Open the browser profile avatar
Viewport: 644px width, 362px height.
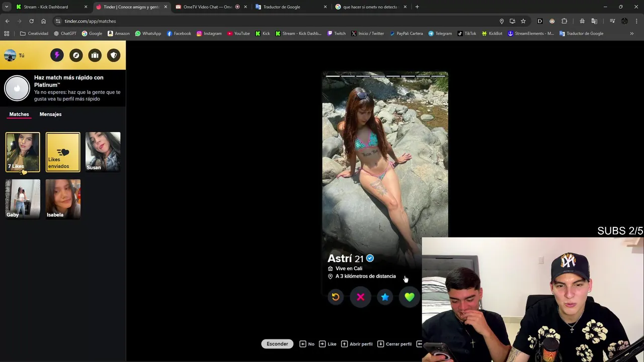click(x=624, y=21)
